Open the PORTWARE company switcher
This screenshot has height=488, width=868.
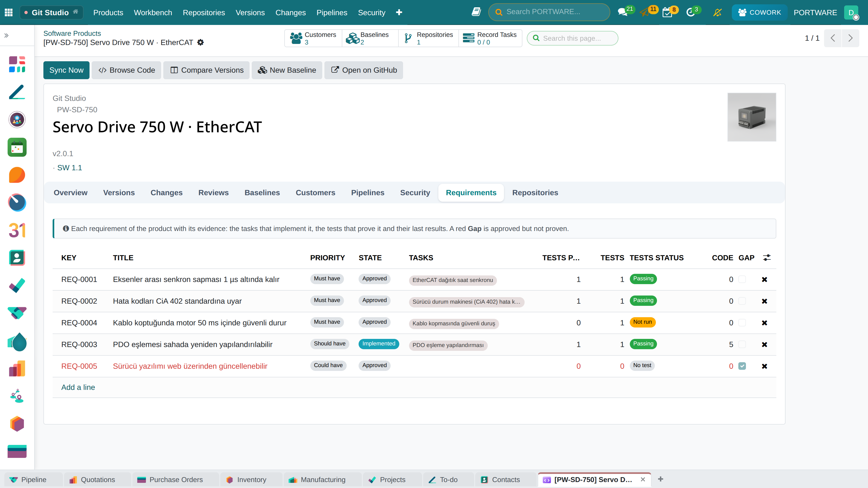(815, 12)
